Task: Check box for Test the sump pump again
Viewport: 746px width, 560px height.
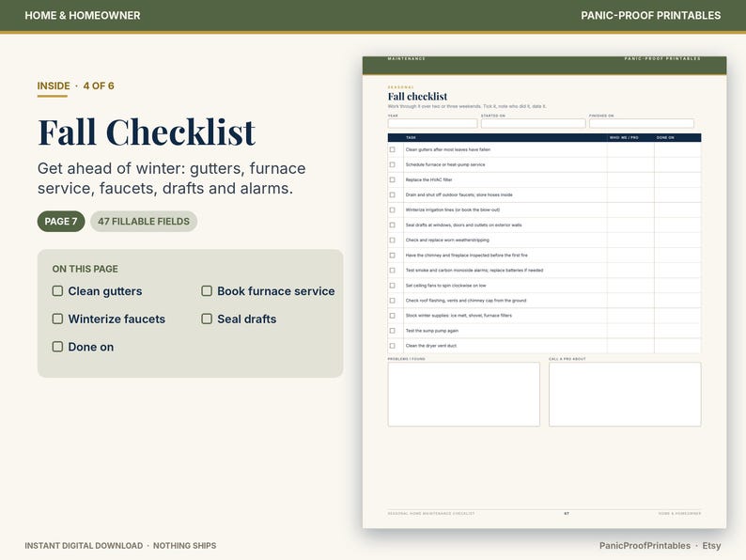Action: click(393, 331)
